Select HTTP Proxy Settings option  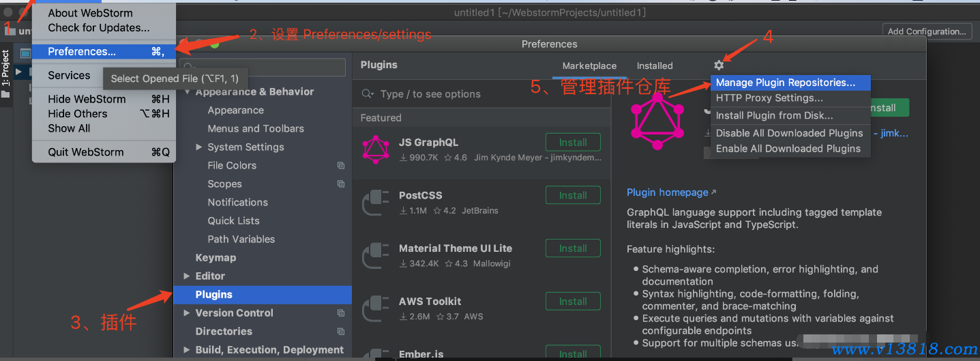click(790, 98)
